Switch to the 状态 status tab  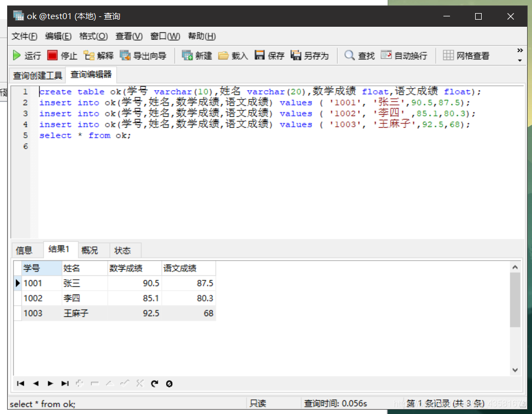click(124, 250)
